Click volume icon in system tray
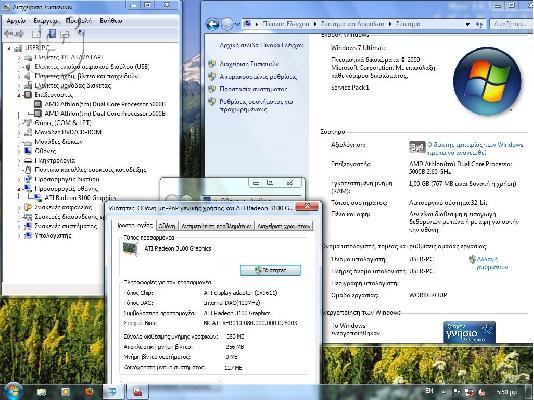534x400 pixels. (x=482, y=393)
